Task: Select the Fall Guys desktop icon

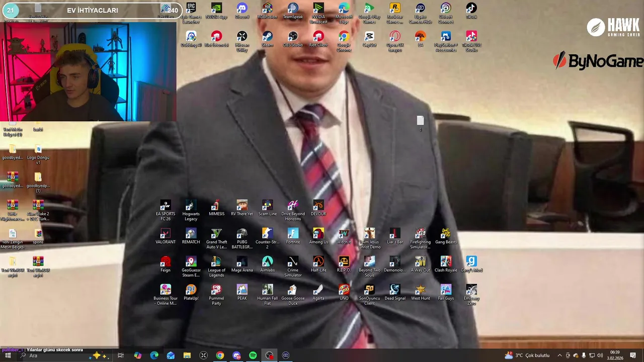Action: coord(446,293)
